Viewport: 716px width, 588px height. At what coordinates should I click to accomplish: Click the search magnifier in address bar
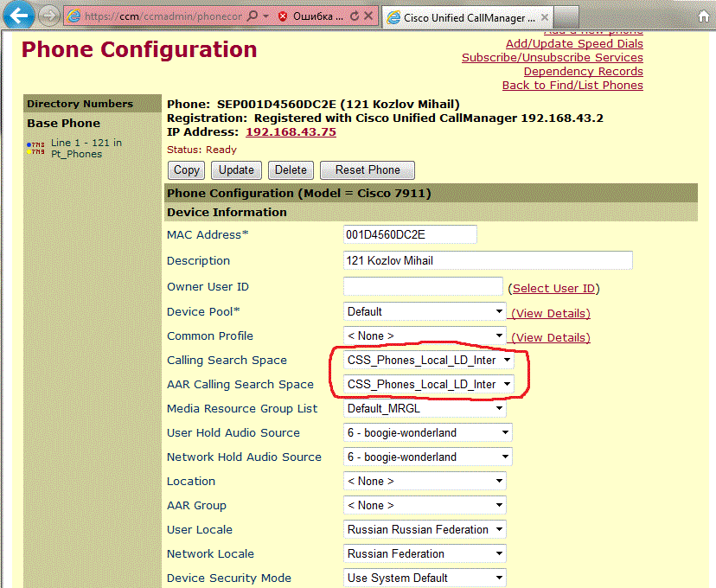click(x=252, y=16)
